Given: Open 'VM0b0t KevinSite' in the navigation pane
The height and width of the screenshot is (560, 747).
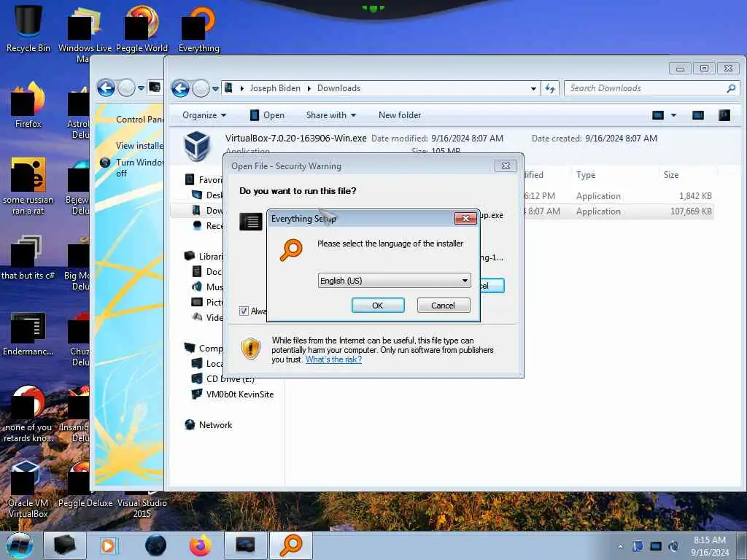Looking at the screenshot, I should point(233,394).
